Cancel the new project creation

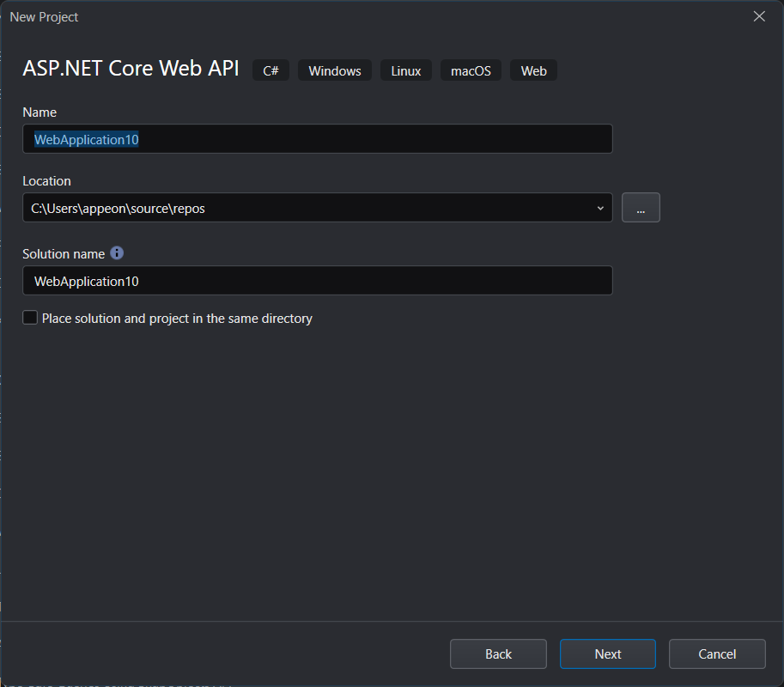pos(716,654)
